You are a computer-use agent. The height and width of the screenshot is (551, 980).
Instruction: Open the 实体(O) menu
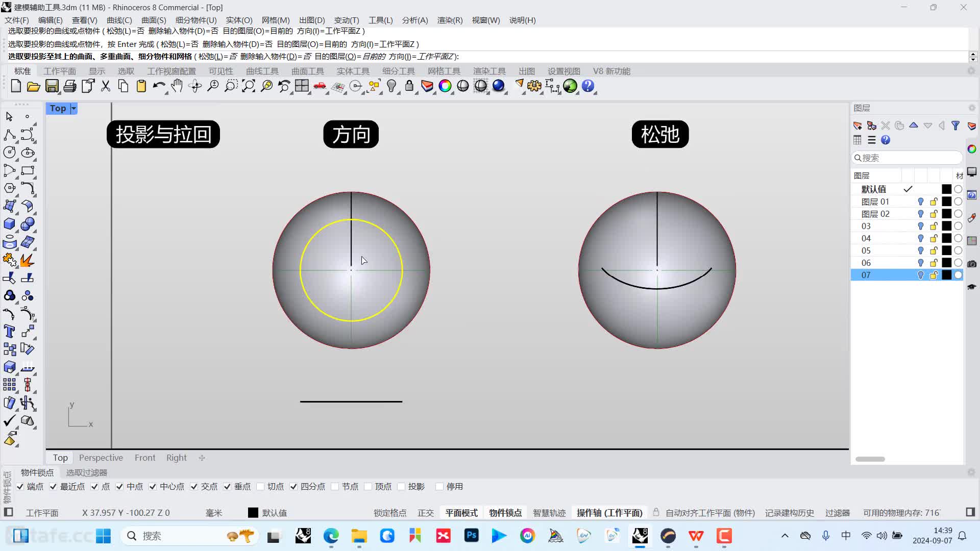(x=239, y=20)
